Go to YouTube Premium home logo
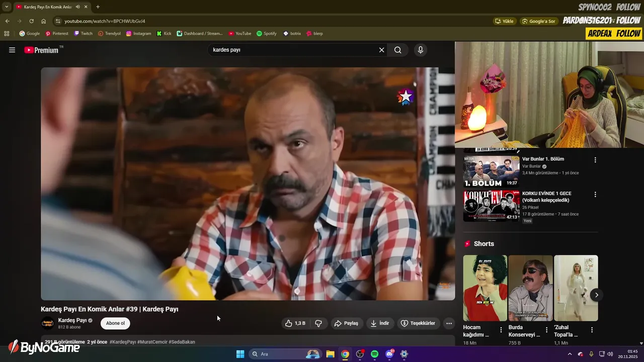644x362 pixels. 41,50
